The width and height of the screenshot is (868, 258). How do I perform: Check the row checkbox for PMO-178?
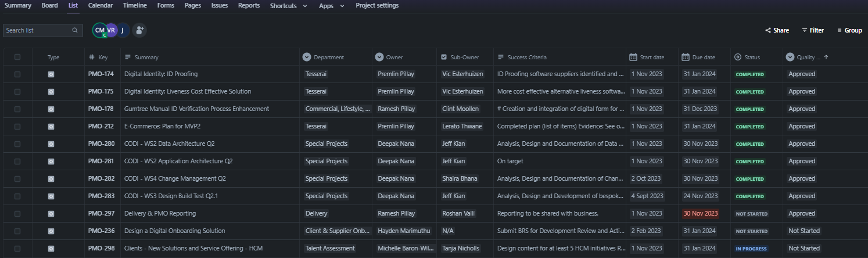[17, 109]
